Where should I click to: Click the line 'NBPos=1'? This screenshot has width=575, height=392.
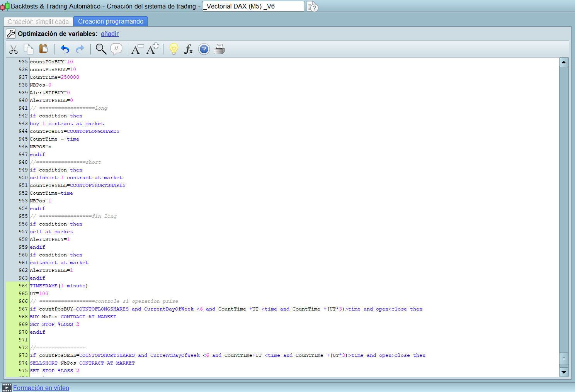tap(41, 201)
